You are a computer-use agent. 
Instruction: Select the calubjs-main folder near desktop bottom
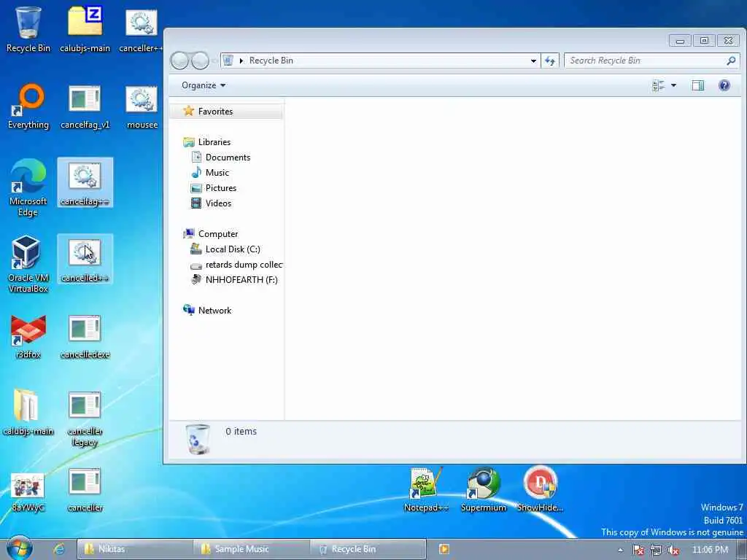28,413
